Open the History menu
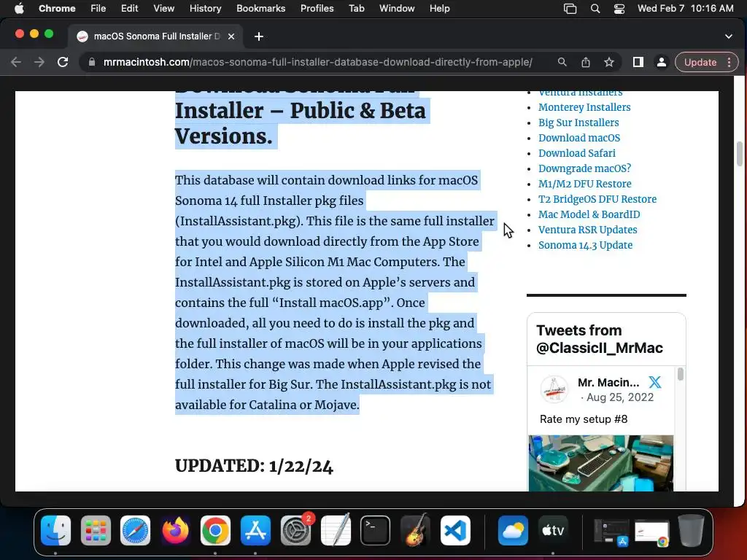The height and width of the screenshot is (560, 747). [x=205, y=9]
